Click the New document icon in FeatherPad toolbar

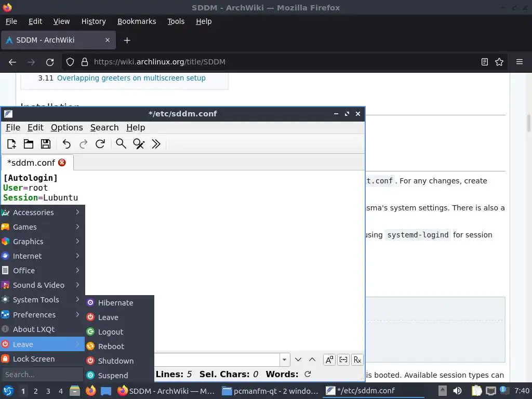coord(11,144)
